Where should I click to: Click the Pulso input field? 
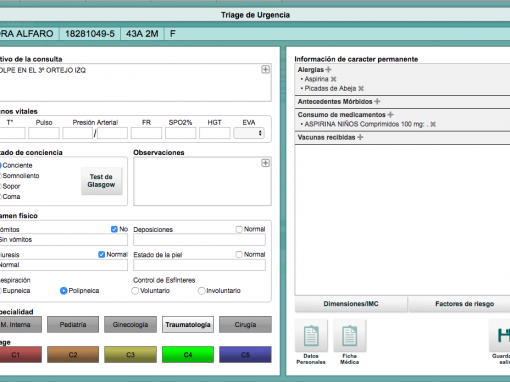[44, 133]
